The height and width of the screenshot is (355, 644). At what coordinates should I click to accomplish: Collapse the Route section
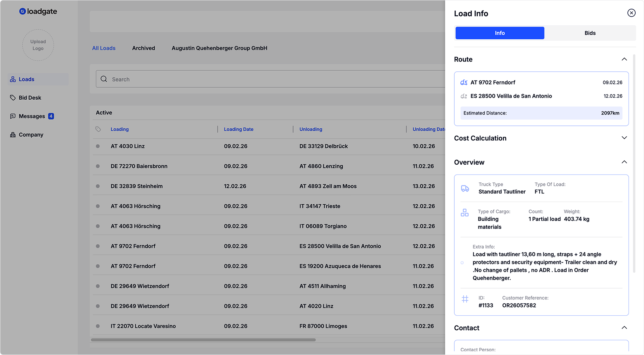(x=624, y=59)
